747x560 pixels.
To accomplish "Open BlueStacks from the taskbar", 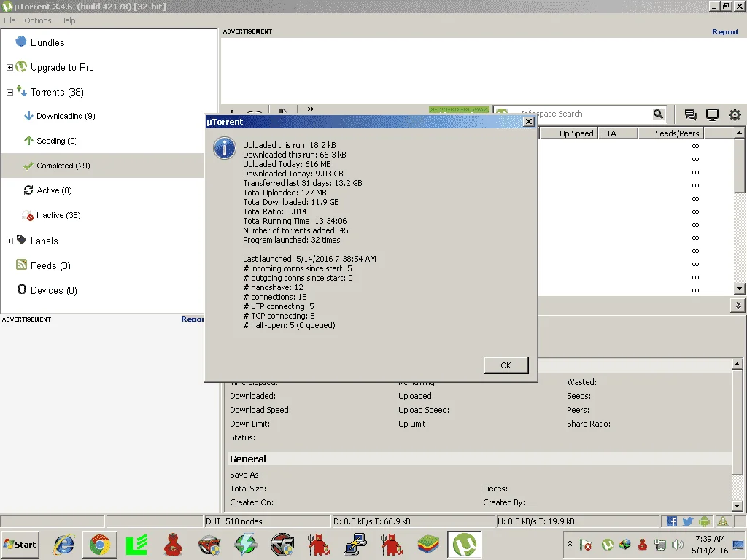I will tap(428, 545).
